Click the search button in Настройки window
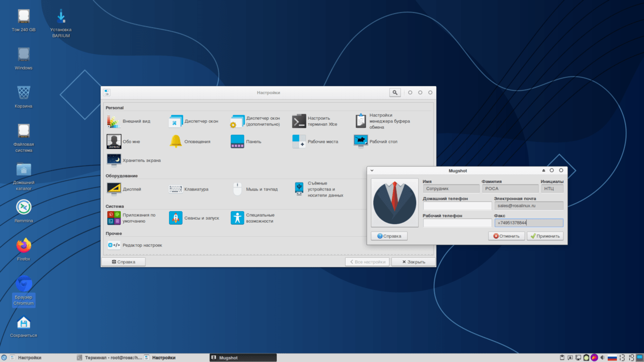Viewport: 644px width, 362px height. click(x=395, y=93)
